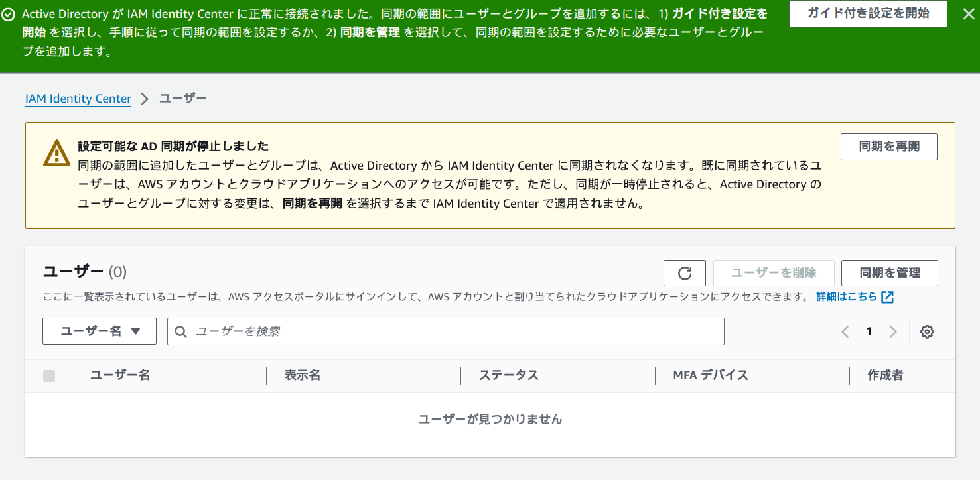Click the 表示名 column header
The width and height of the screenshot is (980, 480).
(x=303, y=375)
